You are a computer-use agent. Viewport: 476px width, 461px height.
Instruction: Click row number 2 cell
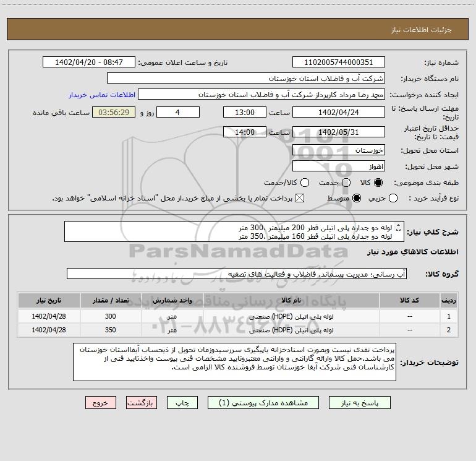point(449,330)
